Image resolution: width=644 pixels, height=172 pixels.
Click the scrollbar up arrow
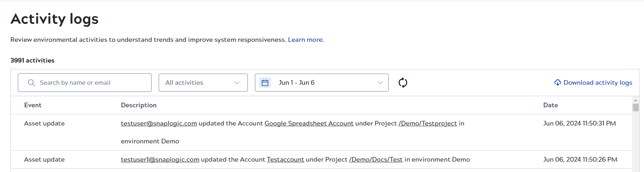(x=635, y=100)
